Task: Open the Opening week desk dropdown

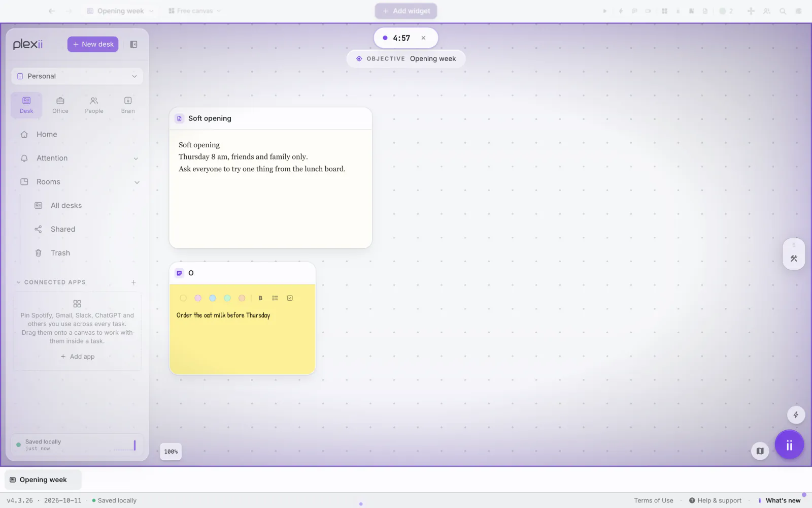Action: click(x=120, y=11)
